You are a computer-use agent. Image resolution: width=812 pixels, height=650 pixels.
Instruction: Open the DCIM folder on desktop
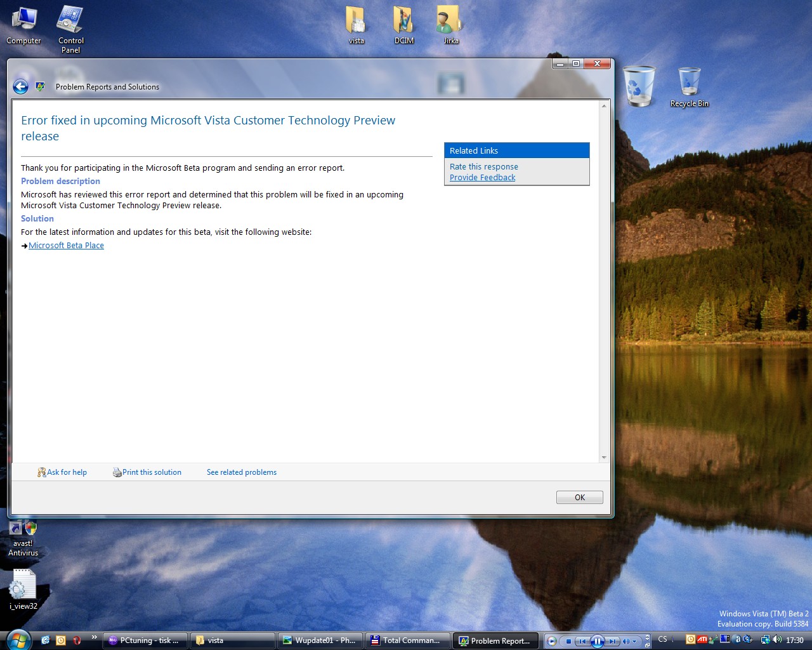(403, 25)
